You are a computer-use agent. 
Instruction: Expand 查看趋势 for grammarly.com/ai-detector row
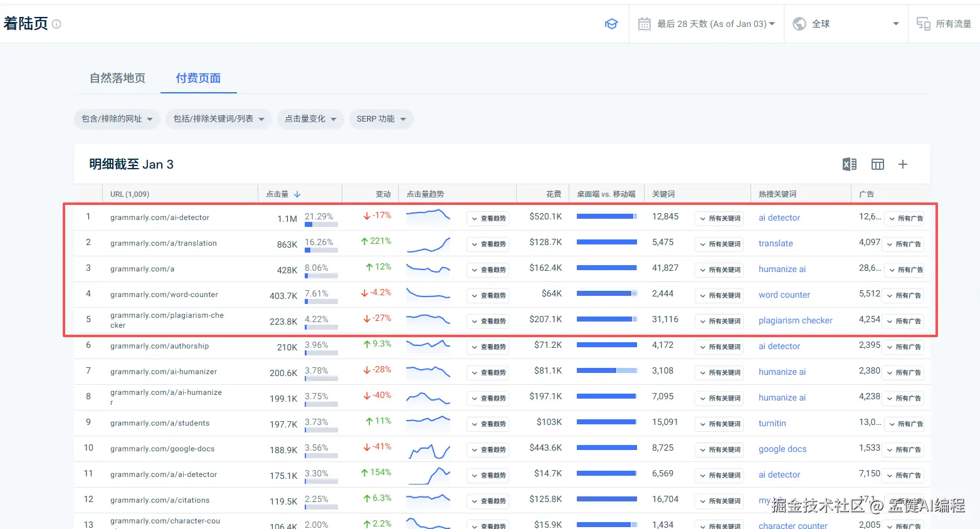pos(488,218)
